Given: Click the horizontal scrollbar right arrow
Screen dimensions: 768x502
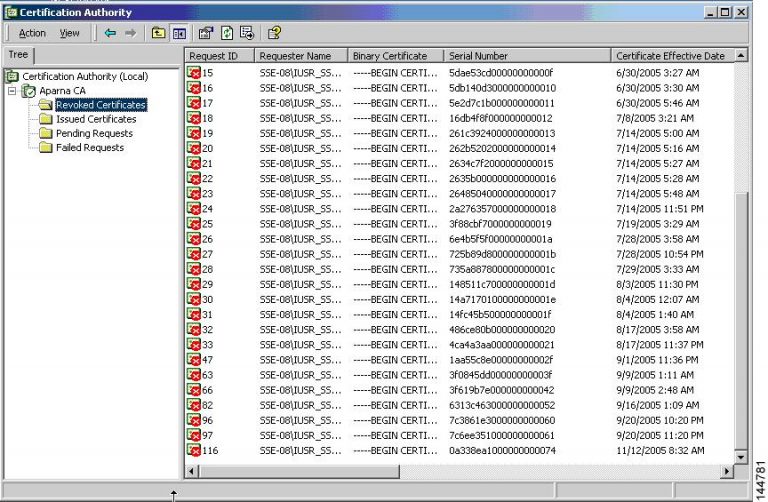Looking at the screenshot, I should [x=727, y=471].
